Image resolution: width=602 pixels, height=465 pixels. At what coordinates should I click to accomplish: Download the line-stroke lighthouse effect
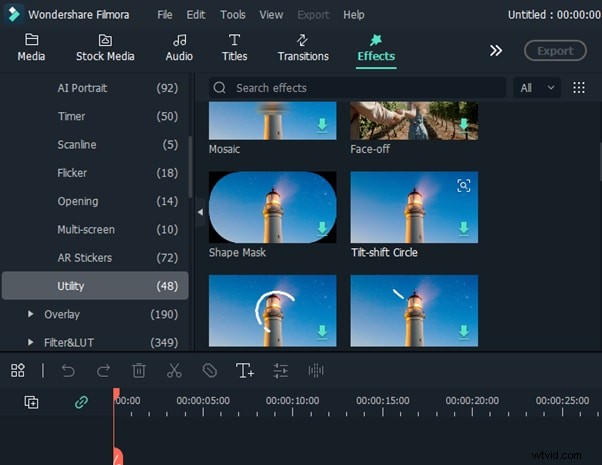coord(464,331)
